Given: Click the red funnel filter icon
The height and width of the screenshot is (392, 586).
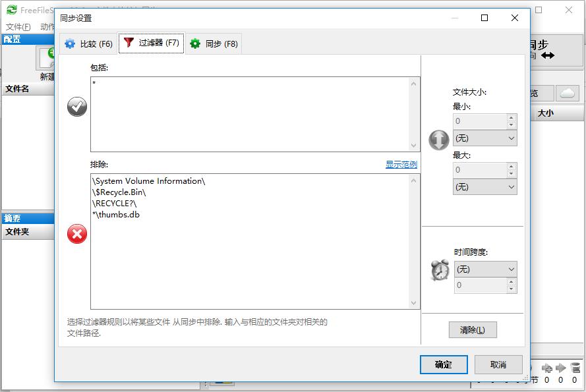Looking at the screenshot, I should (x=129, y=42).
